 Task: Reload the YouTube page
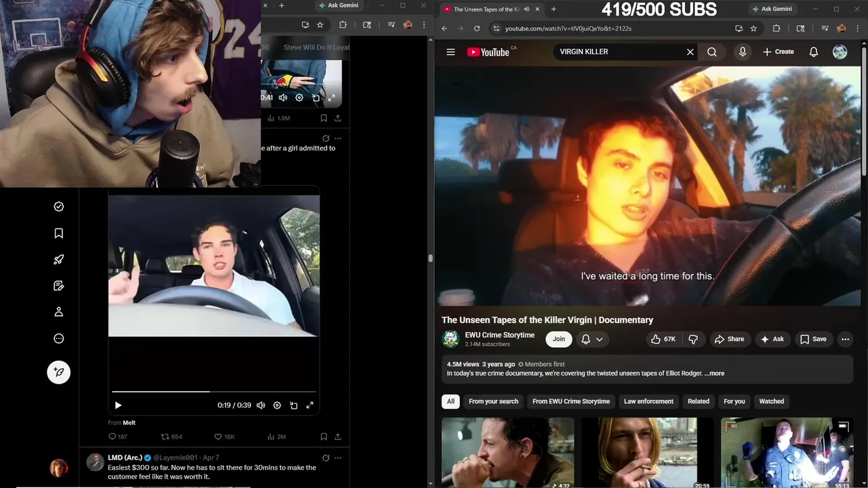click(x=477, y=28)
